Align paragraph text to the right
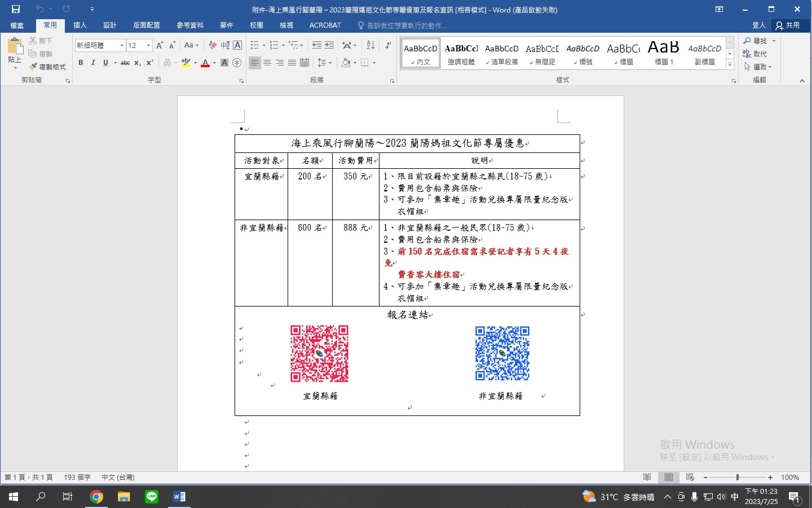812x508 pixels. pyautogui.click(x=280, y=63)
